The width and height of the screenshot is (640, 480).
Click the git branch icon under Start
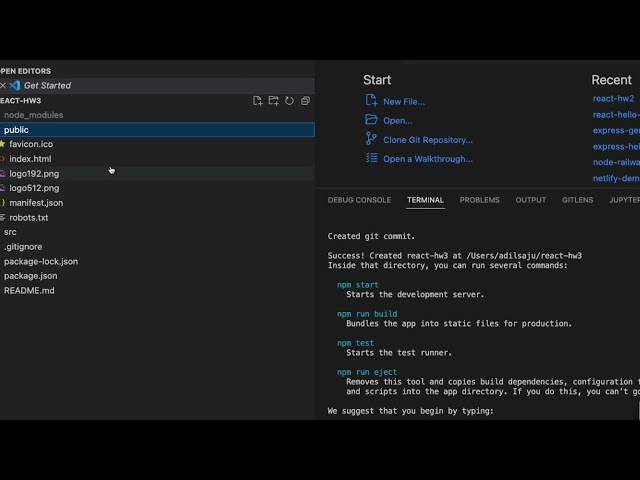point(371,139)
